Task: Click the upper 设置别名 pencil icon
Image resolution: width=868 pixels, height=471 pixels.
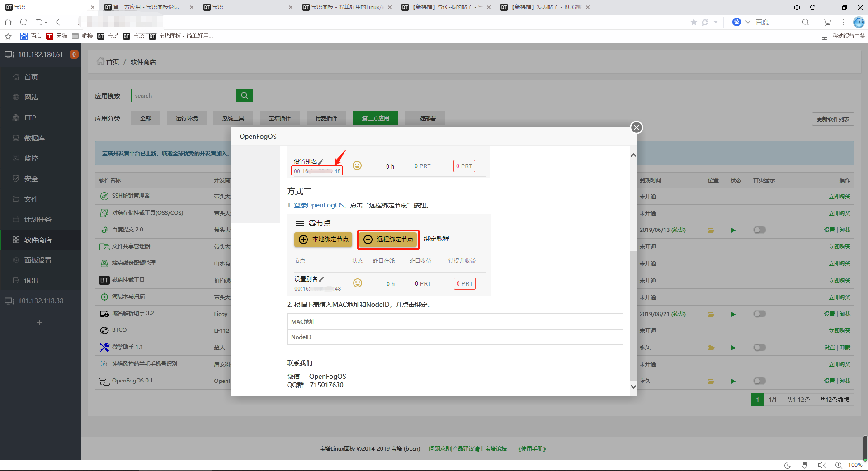Action: pyautogui.click(x=321, y=162)
